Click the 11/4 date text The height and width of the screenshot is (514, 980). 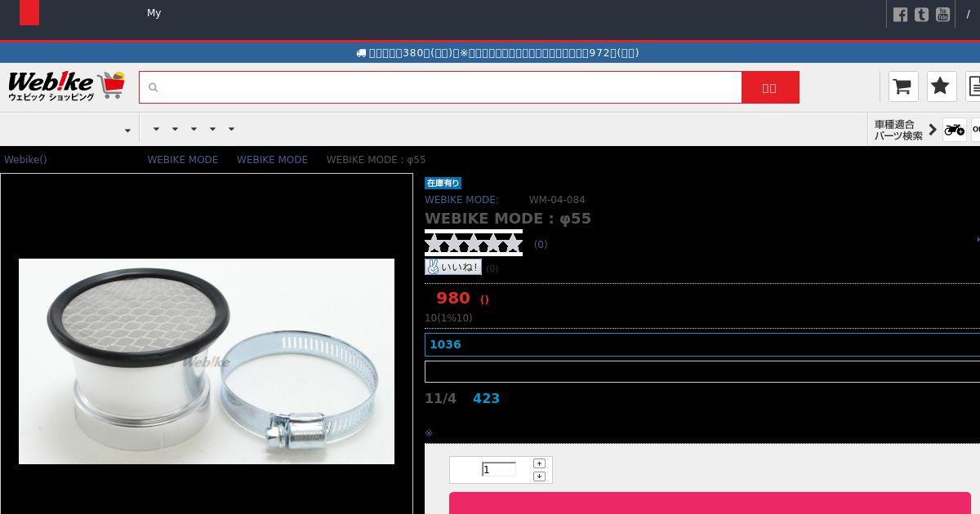click(x=440, y=398)
